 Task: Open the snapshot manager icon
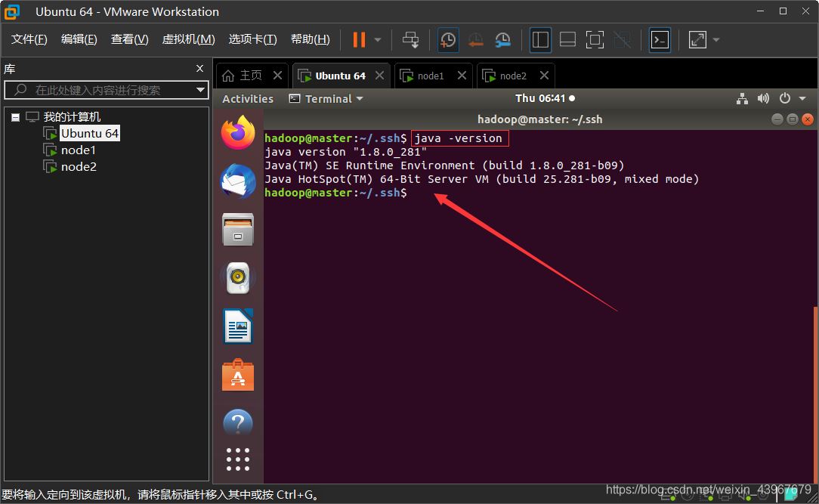502,39
